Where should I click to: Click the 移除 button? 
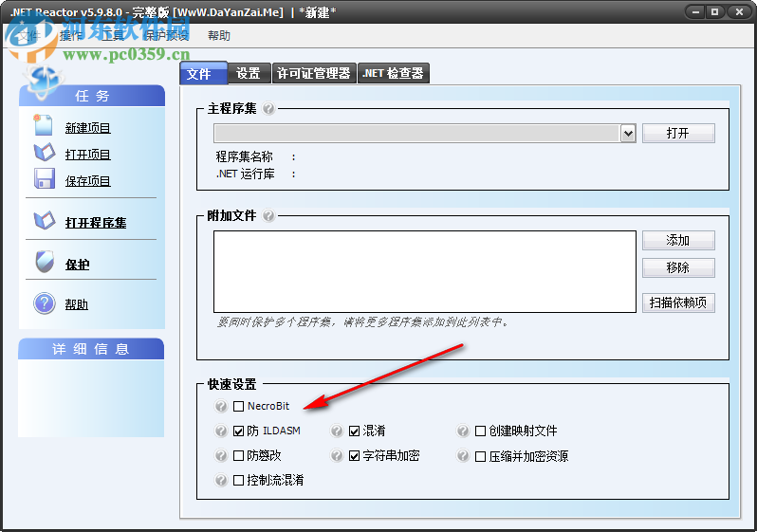coord(678,267)
